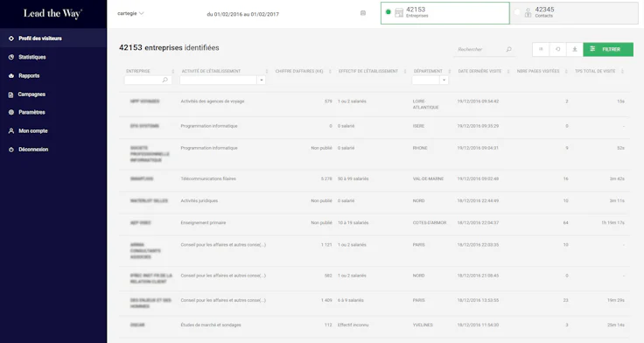Sort by DÉPARTEMENT column handle
Screen dimensions: 644x343
coord(450,72)
